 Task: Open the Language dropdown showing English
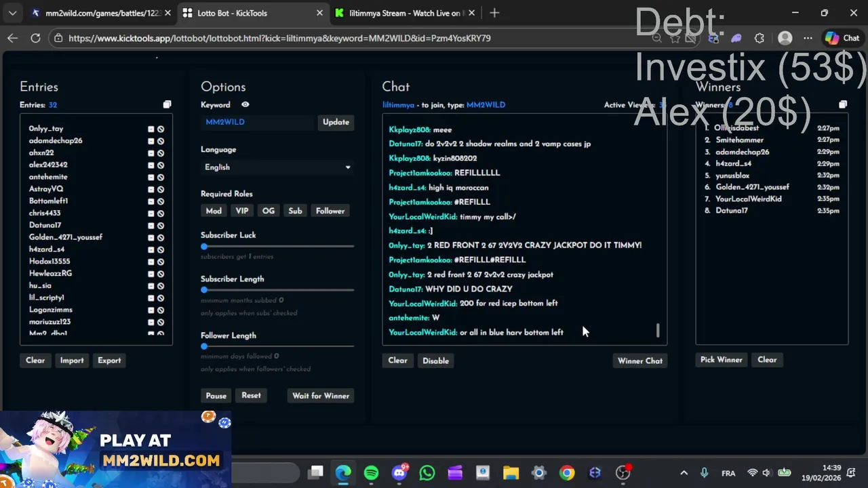(x=277, y=167)
